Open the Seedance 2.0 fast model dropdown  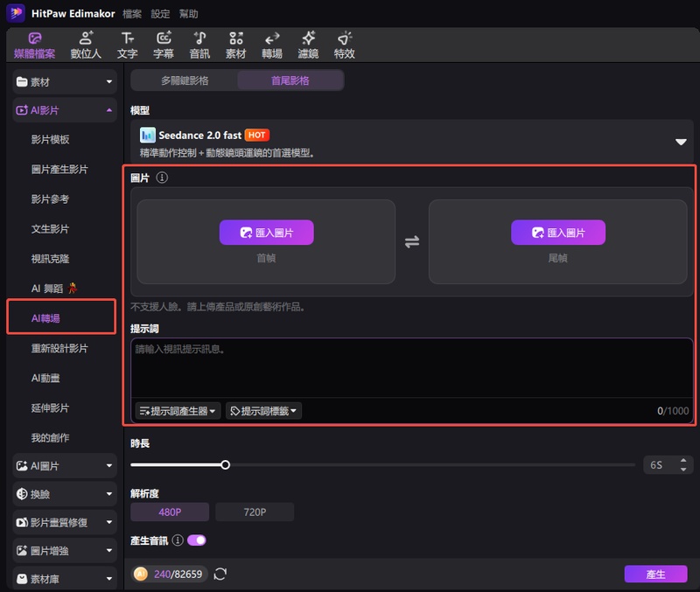coord(411,142)
